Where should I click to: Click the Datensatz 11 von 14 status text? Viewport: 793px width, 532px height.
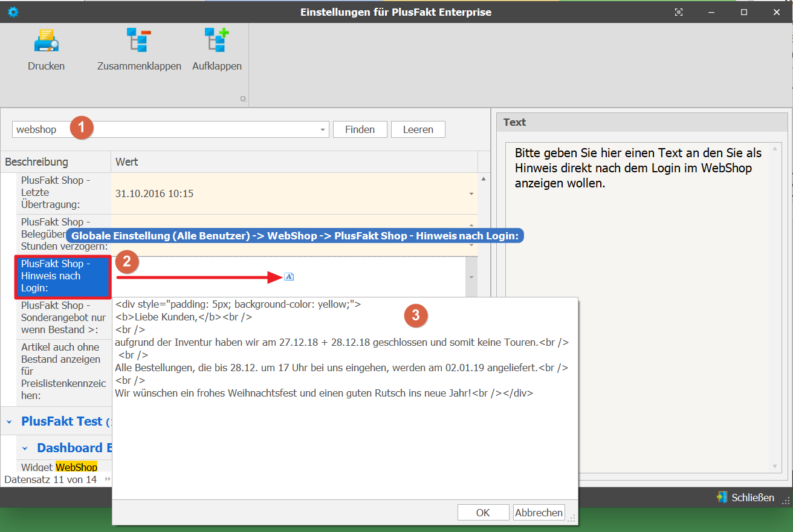click(x=50, y=479)
